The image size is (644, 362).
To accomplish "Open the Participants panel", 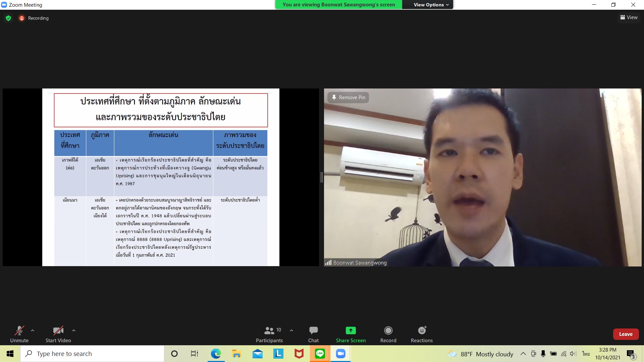I will (x=269, y=334).
